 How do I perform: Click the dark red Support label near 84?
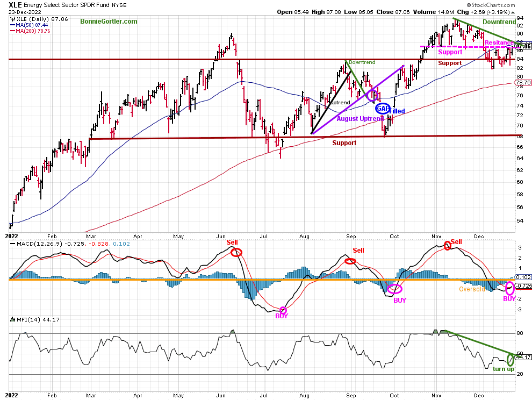(x=450, y=63)
